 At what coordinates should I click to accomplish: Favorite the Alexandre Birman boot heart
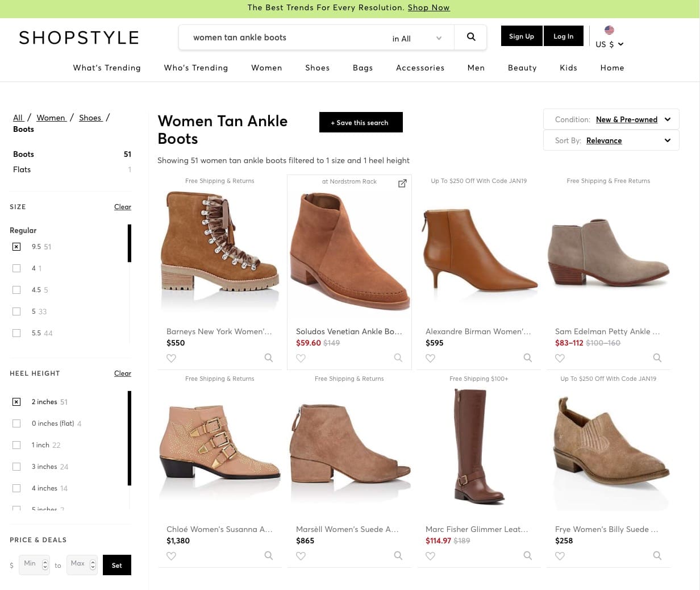click(x=430, y=358)
